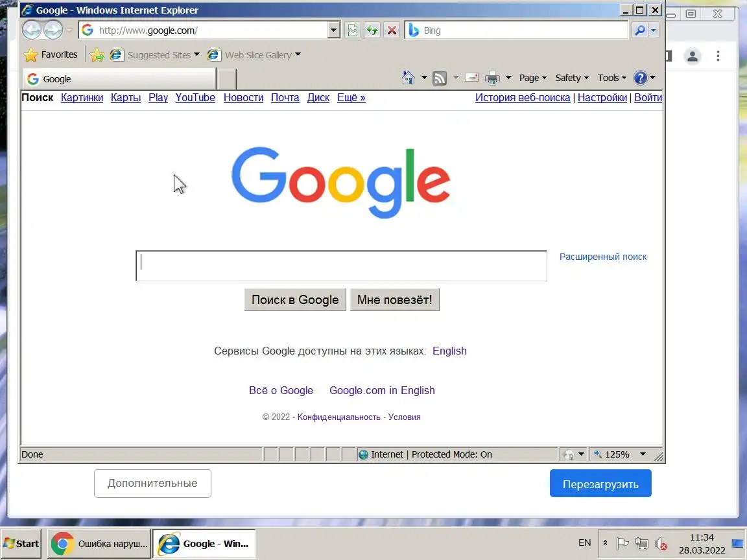Image resolution: width=747 pixels, height=560 pixels.
Task: Open Google.com in English link
Action: click(x=382, y=390)
